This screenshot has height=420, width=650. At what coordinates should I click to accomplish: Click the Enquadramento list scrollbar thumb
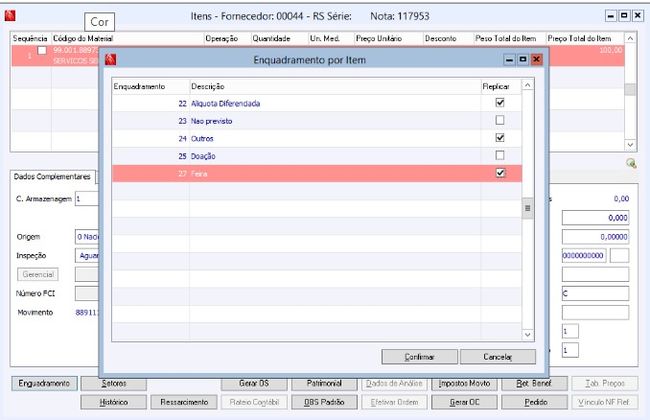pos(527,208)
